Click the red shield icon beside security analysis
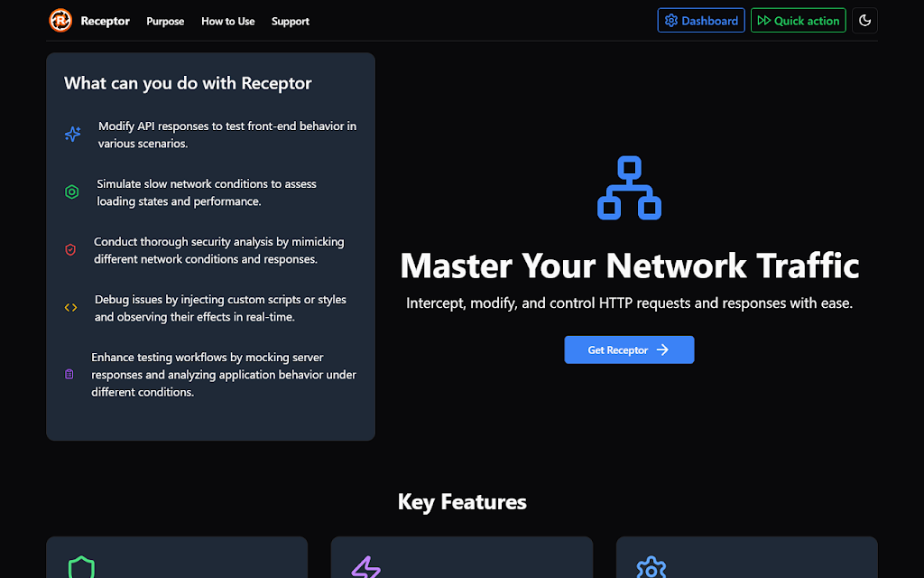924x578 pixels. click(x=70, y=249)
